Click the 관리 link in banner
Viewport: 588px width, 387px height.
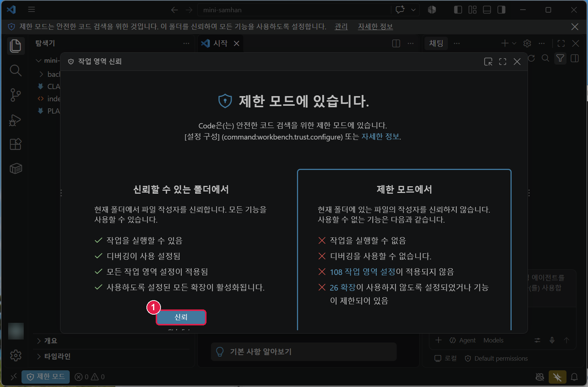[x=341, y=27]
